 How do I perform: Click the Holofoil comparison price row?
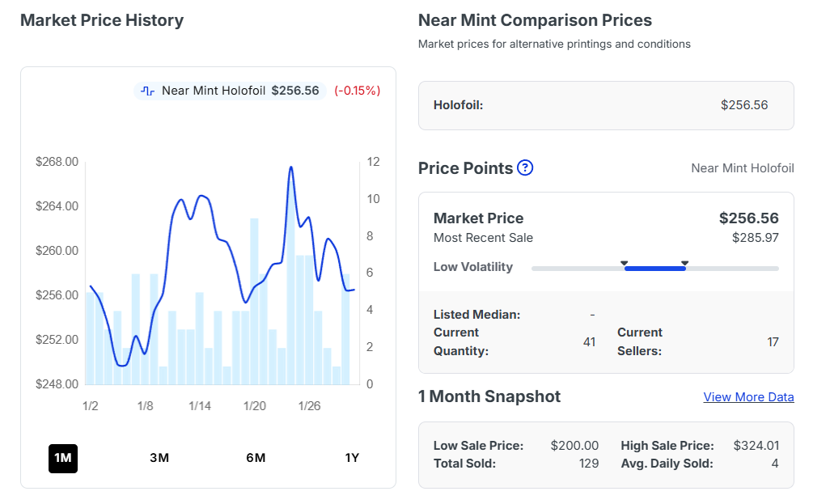pos(606,105)
